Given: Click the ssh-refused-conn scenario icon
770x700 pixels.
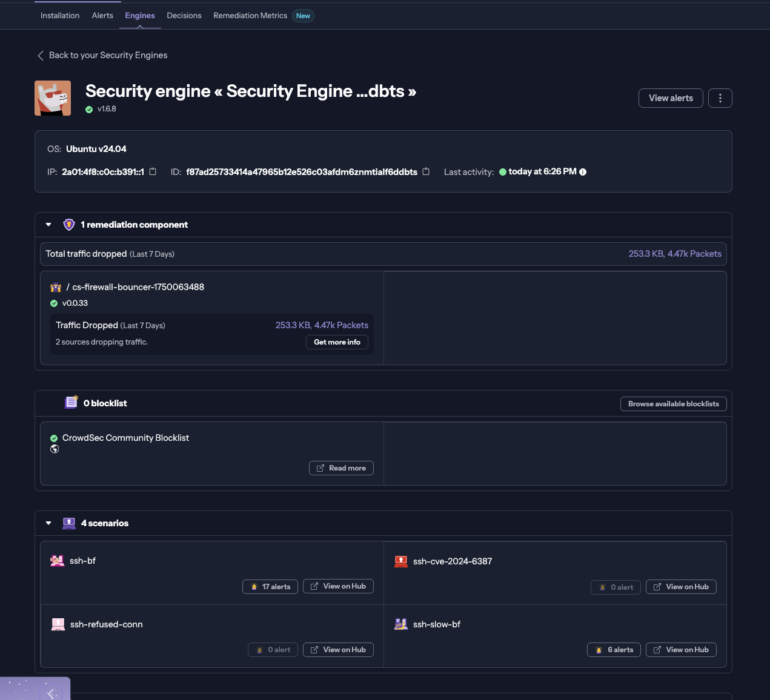Looking at the screenshot, I should pos(58,624).
